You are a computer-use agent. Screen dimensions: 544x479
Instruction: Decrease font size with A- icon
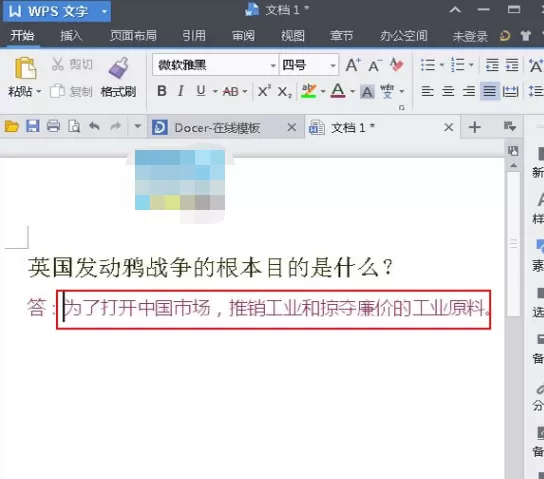375,65
